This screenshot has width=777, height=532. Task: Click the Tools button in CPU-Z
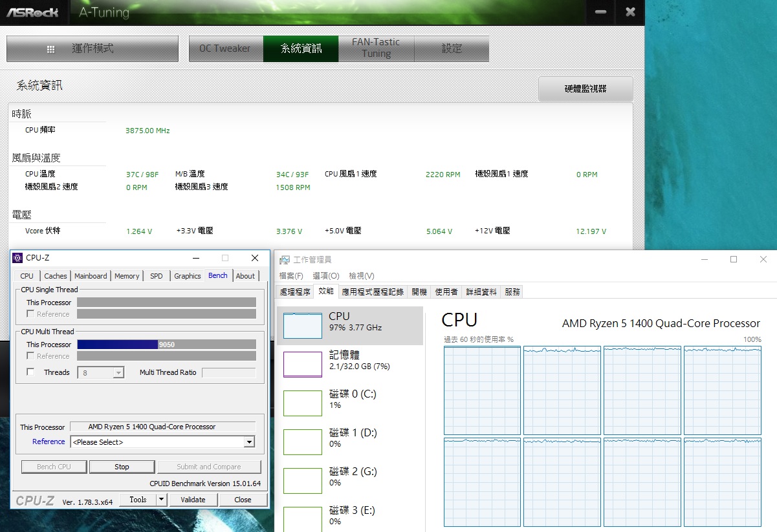(x=138, y=500)
